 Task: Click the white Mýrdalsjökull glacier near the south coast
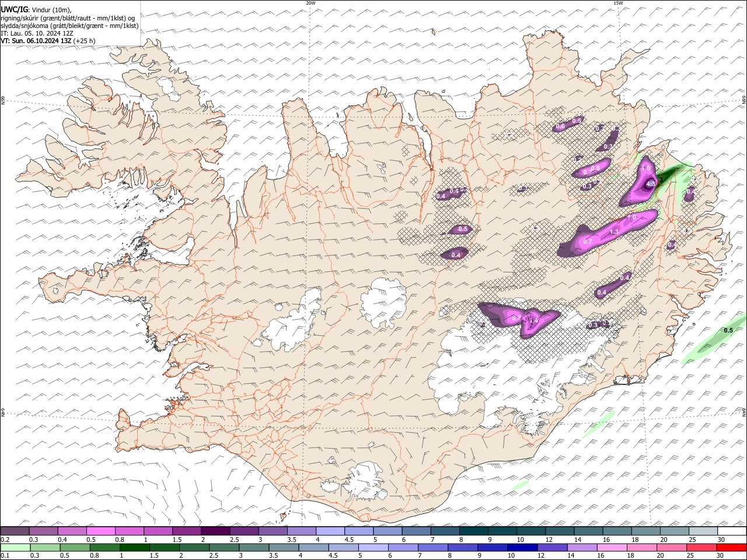[366, 481]
